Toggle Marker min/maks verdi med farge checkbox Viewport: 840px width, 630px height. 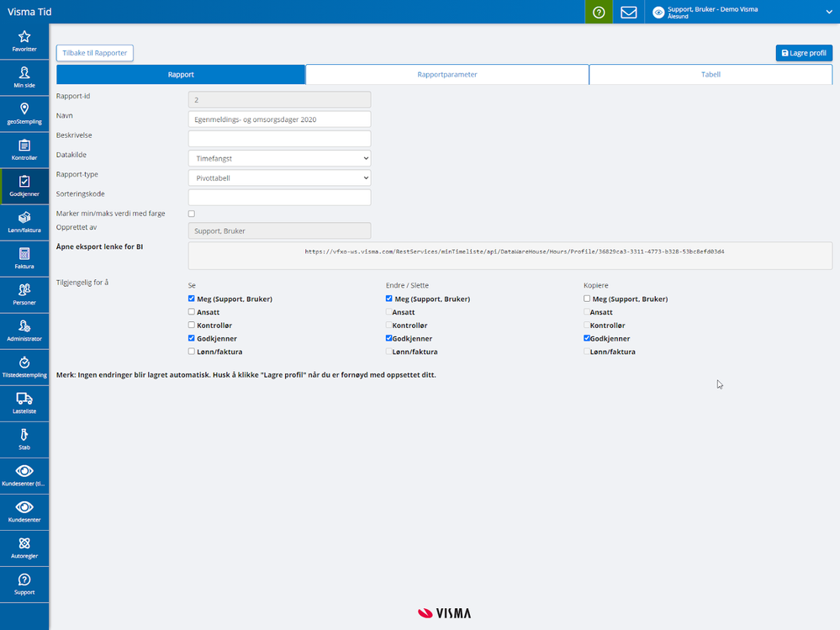191,214
